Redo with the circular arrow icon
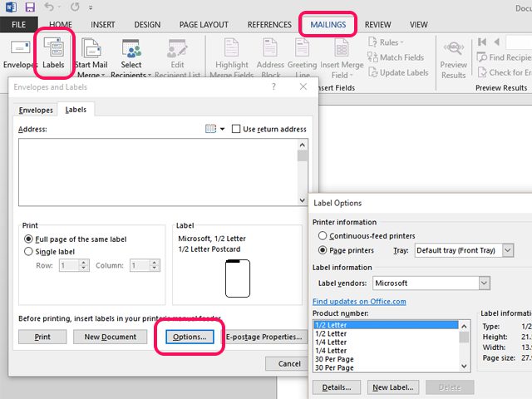The height and width of the screenshot is (399, 532). (x=75, y=7)
